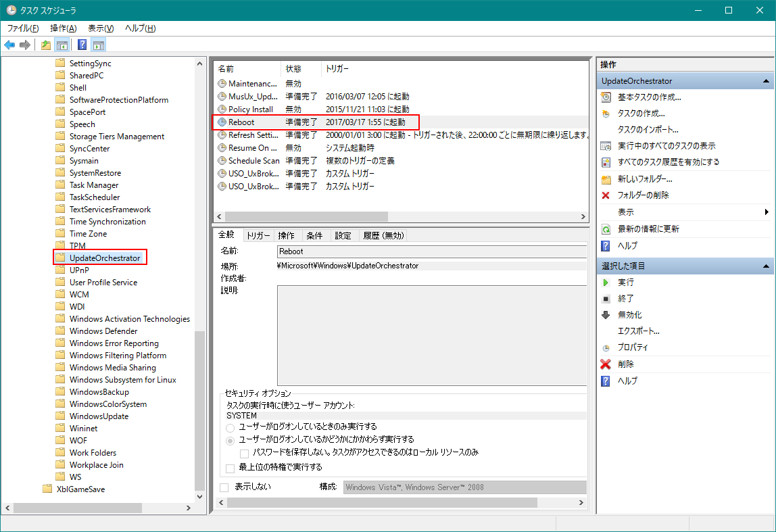Click the Back arrow toolbar icon
The width and height of the screenshot is (776, 532).
(9, 45)
